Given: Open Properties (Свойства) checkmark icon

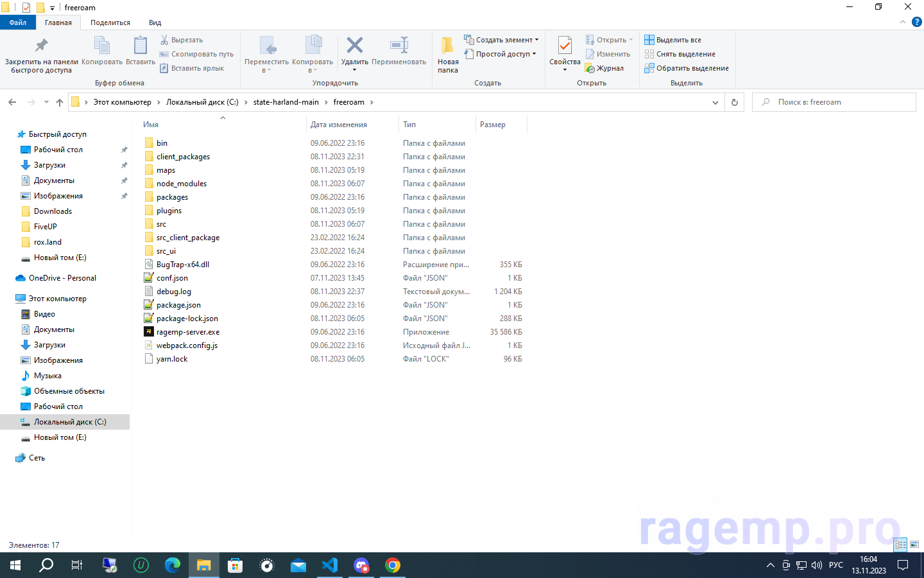Looking at the screenshot, I should (565, 46).
